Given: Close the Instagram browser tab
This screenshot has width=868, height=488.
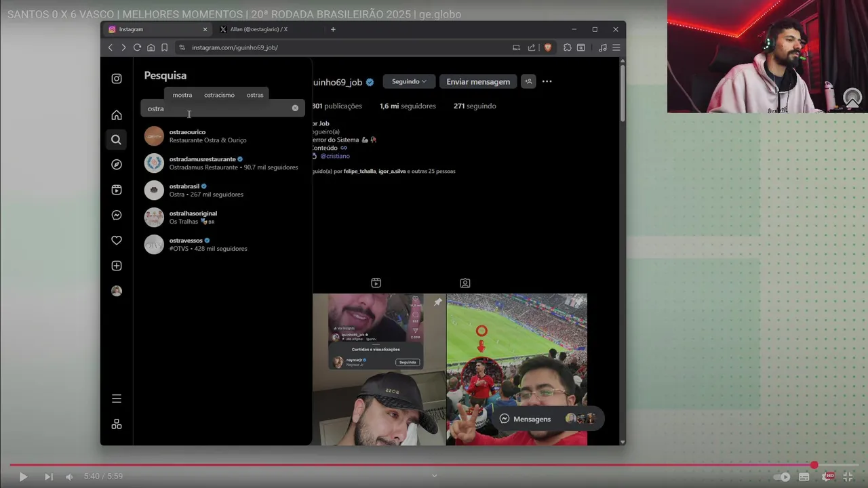Looking at the screenshot, I should (x=205, y=29).
